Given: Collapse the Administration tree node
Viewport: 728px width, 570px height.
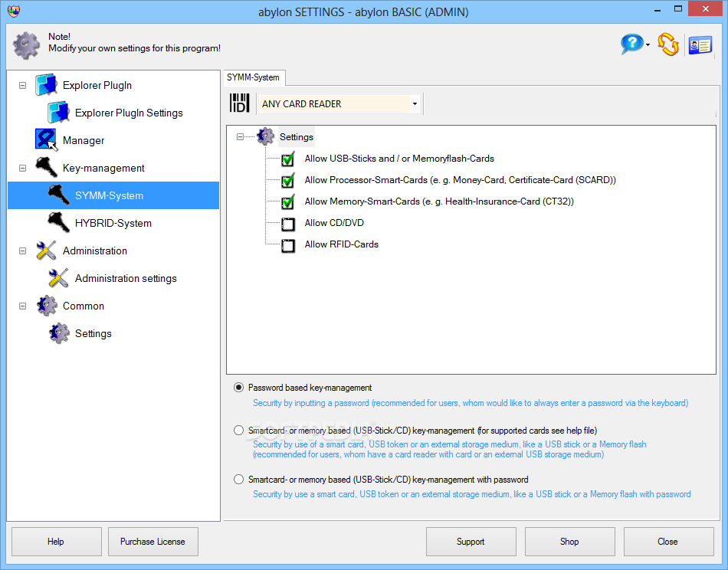Looking at the screenshot, I should (x=22, y=251).
